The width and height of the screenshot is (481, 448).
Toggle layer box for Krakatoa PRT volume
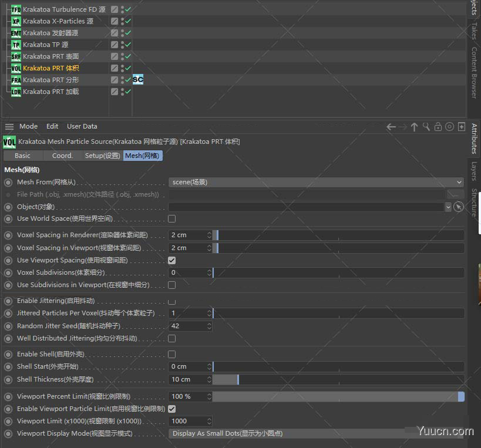pyautogui.click(x=115, y=68)
